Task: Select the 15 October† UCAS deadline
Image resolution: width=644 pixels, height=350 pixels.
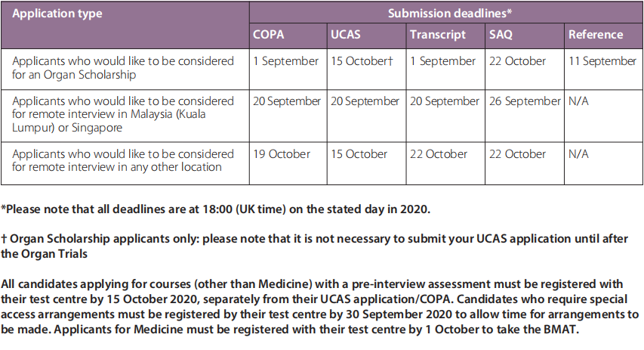Action: click(362, 61)
